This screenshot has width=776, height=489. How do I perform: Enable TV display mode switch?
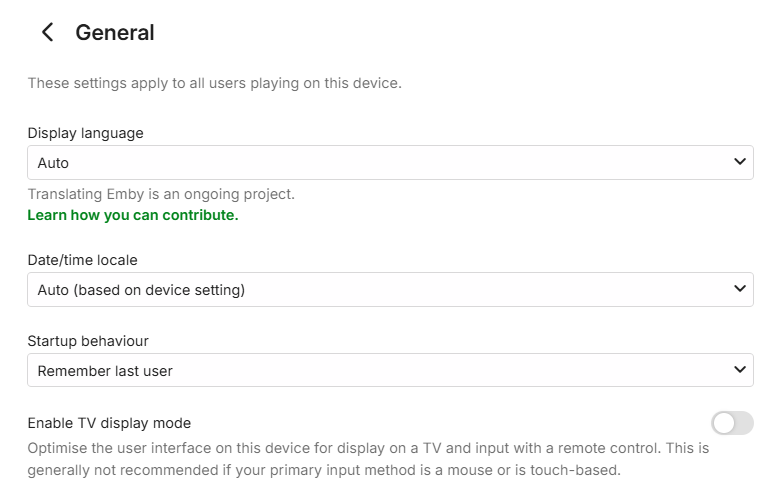click(x=732, y=423)
